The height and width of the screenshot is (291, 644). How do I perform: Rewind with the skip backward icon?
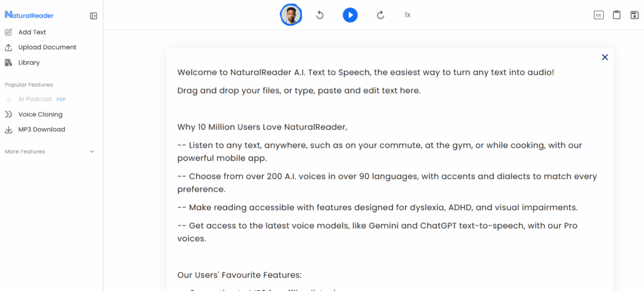pyautogui.click(x=320, y=15)
